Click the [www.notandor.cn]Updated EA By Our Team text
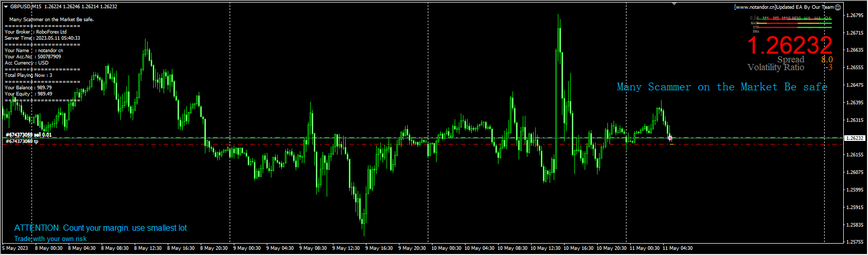The image size is (868, 255). click(784, 7)
